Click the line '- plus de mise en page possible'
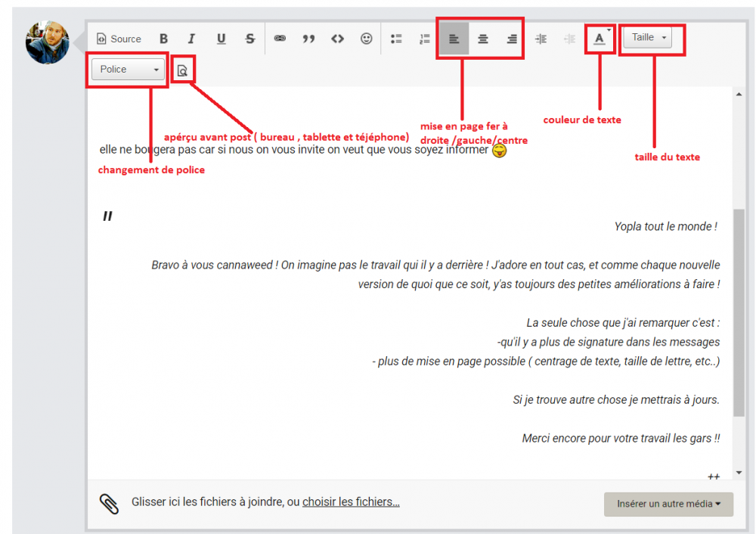This screenshot has width=756, height=534. 546,361
